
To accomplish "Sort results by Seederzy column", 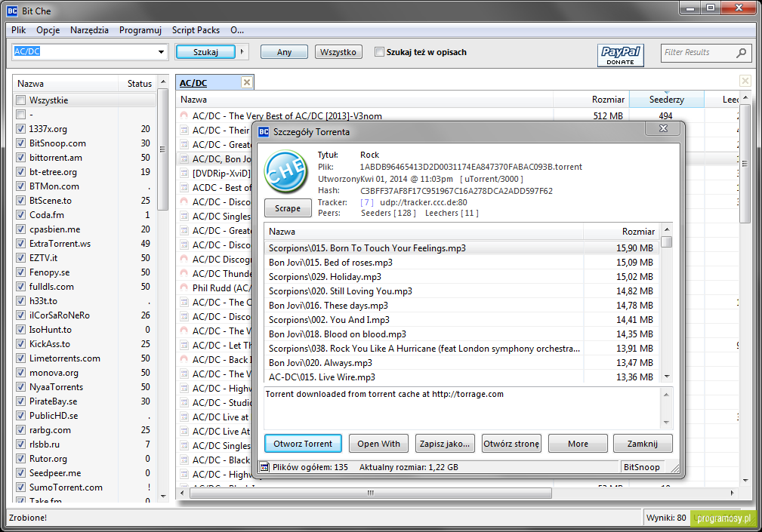I will 666,100.
